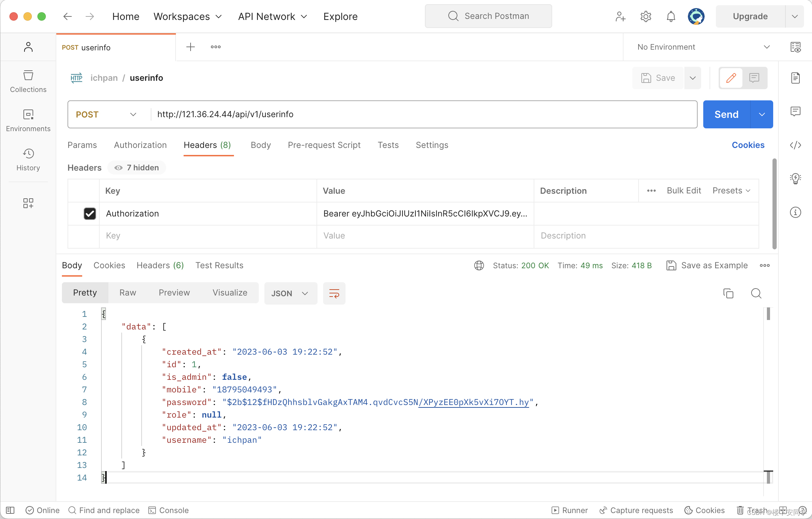
Task: Enable the 7 hidden headers visibility
Action: pos(137,168)
